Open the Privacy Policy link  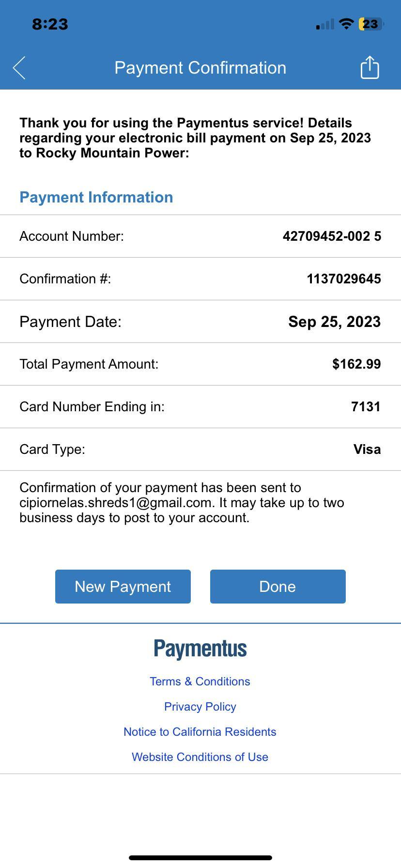coord(200,707)
